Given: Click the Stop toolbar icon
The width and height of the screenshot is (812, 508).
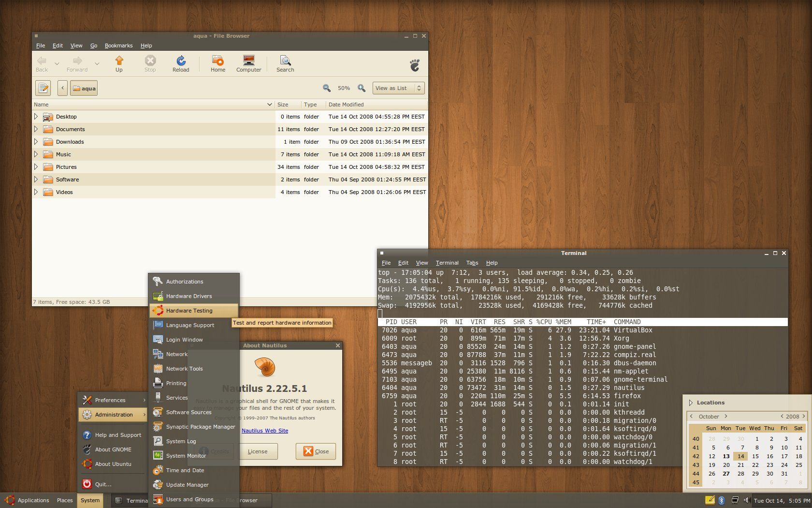Looking at the screenshot, I should pyautogui.click(x=150, y=63).
